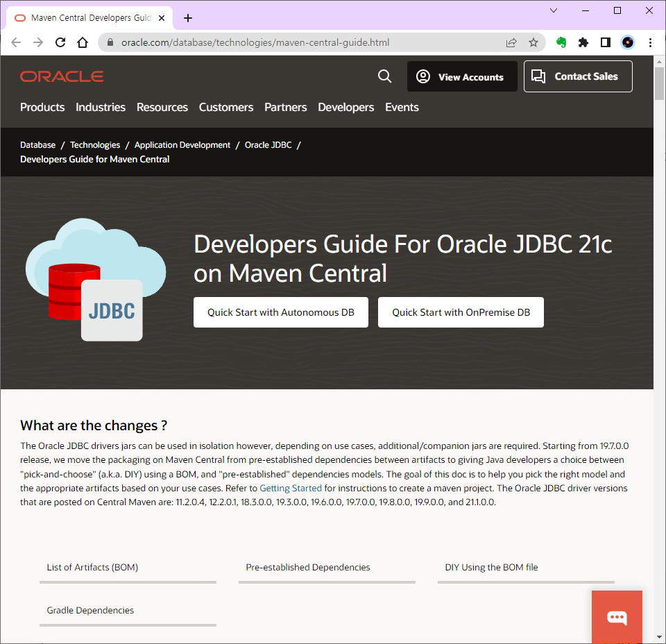Open the Evernote extension icon
This screenshot has width=666, height=644.
tap(561, 42)
